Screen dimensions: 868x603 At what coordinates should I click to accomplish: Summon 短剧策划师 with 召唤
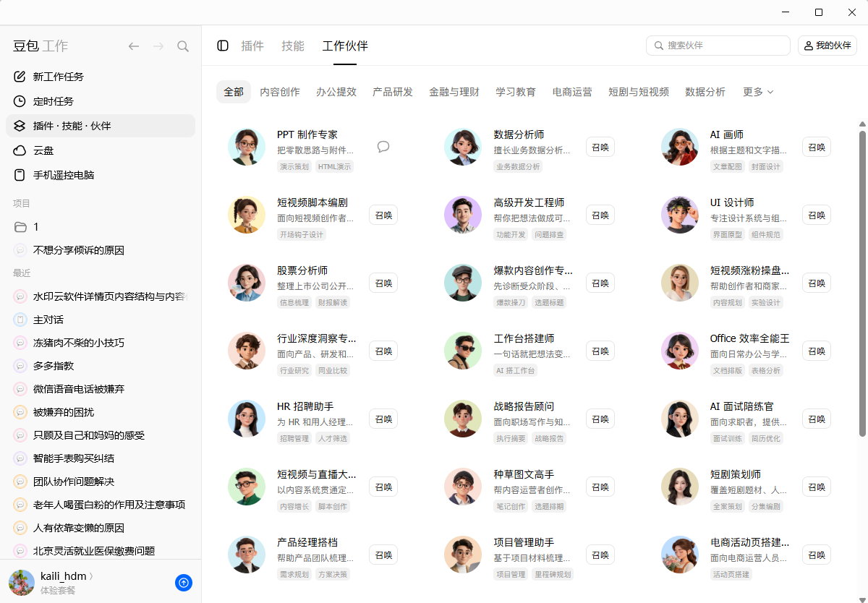817,487
